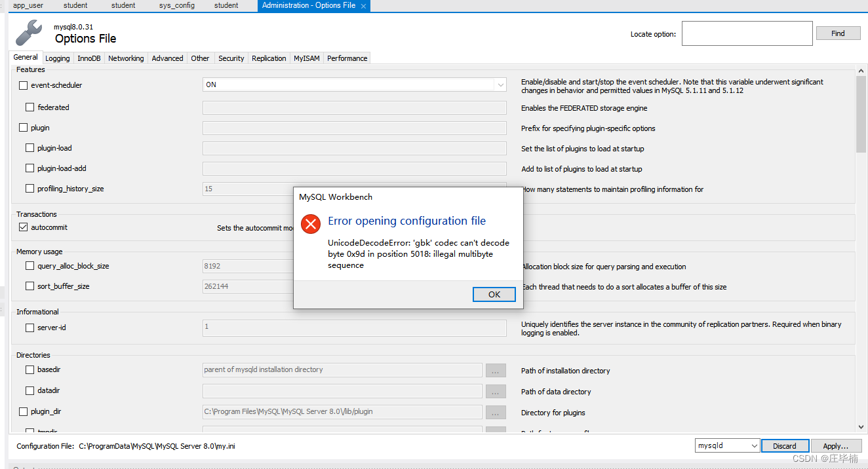The image size is (868, 469).
Task: Click the Find button
Action: point(838,33)
